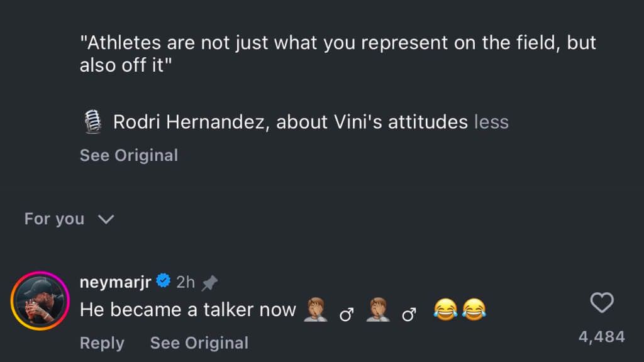
Task: Like neymarjr's comment with the heart icon
Action: tap(602, 304)
